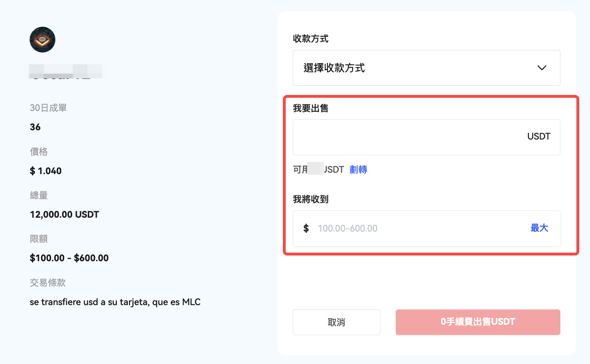Click the 收款方式 section heading
The height and width of the screenshot is (364, 590).
310,39
